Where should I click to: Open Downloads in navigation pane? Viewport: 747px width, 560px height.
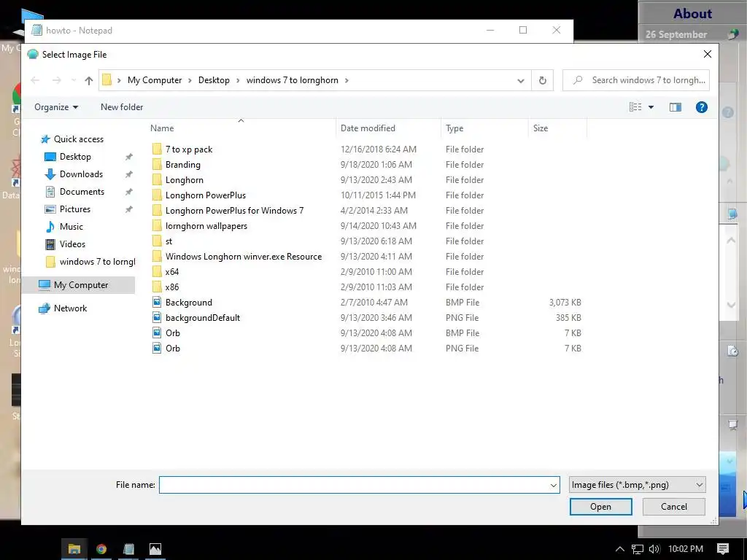pyautogui.click(x=81, y=174)
